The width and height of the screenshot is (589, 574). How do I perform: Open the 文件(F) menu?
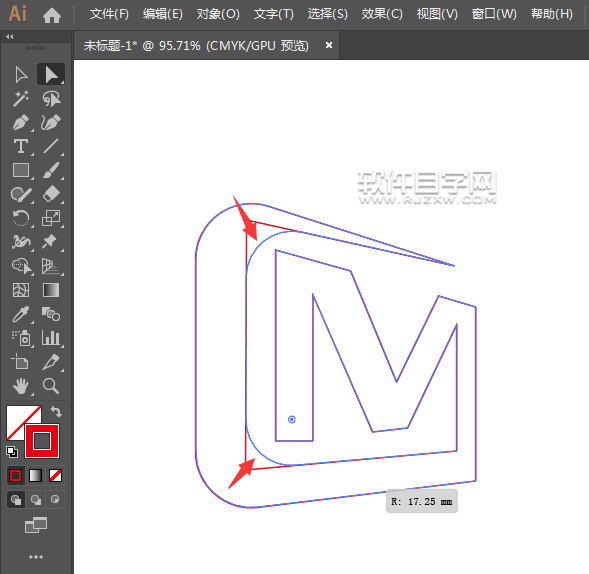coord(109,14)
